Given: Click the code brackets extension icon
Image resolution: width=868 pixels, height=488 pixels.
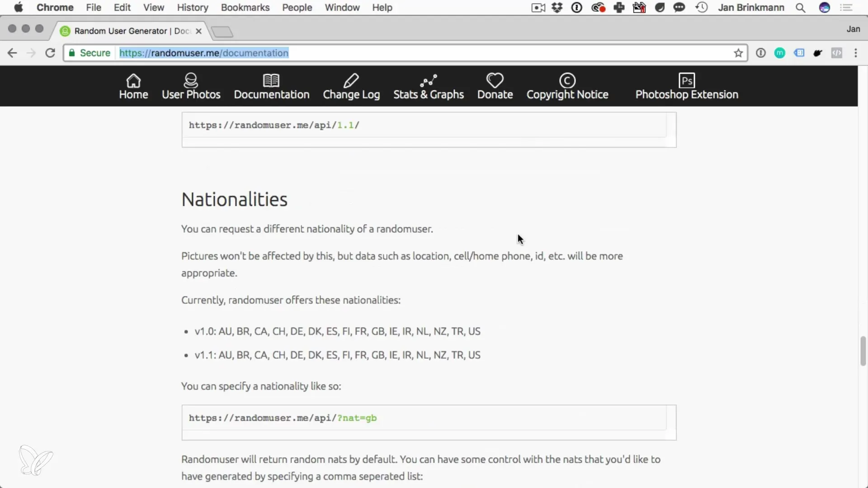Looking at the screenshot, I should coord(837,53).
